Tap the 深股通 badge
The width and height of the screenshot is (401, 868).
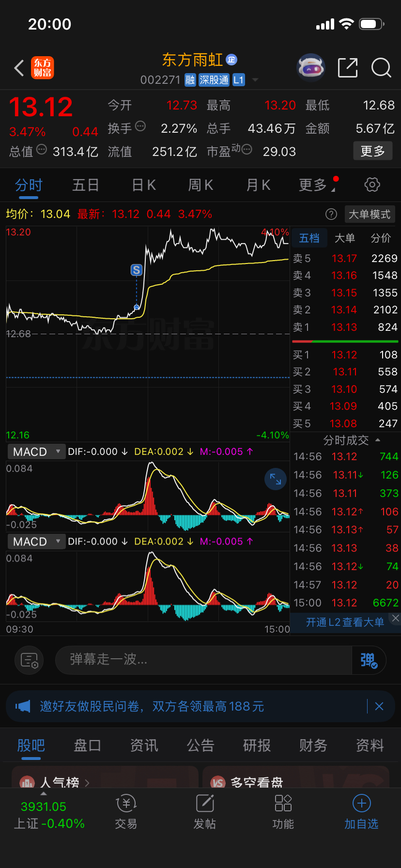click(x=214, y=80)
